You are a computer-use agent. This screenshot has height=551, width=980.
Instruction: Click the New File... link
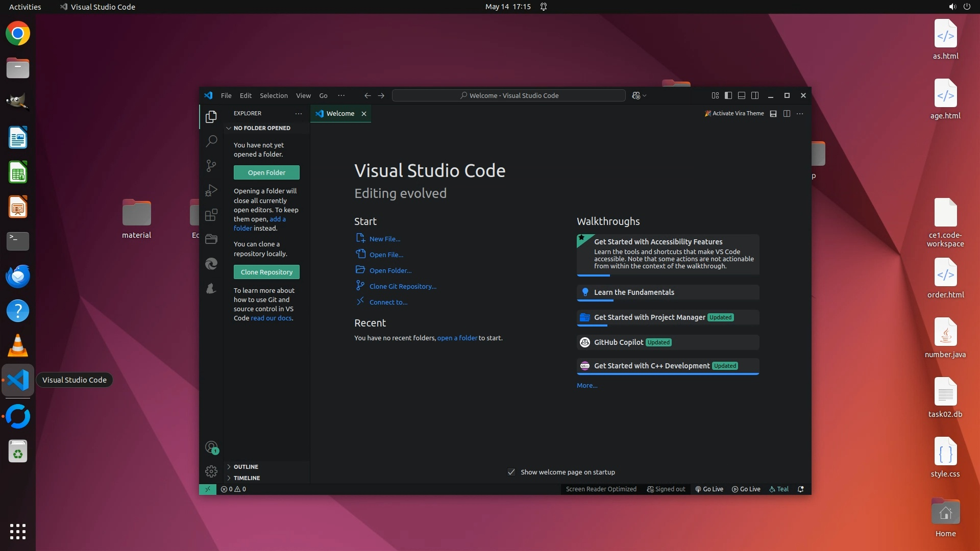click(384, 239)
